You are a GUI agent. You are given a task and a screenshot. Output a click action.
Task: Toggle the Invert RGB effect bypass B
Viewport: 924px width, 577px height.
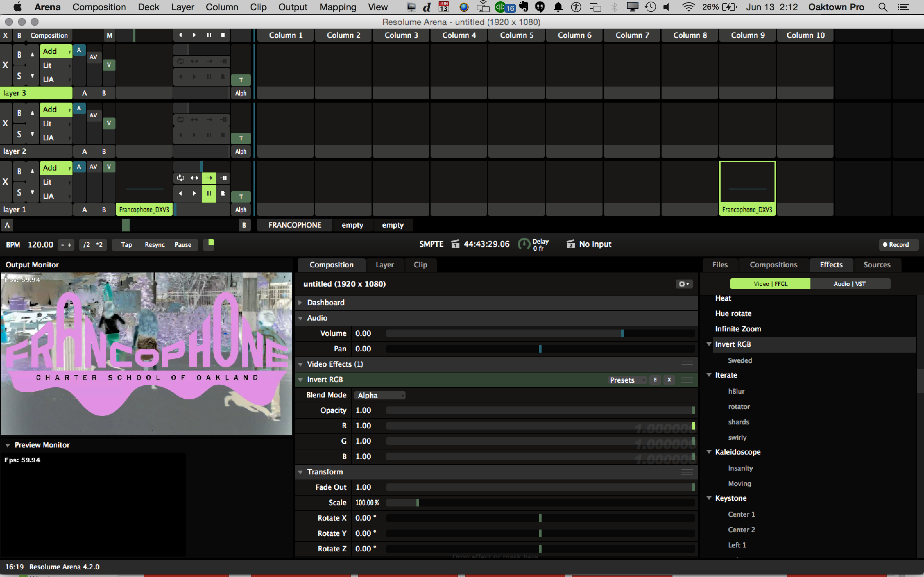(655, 380)
